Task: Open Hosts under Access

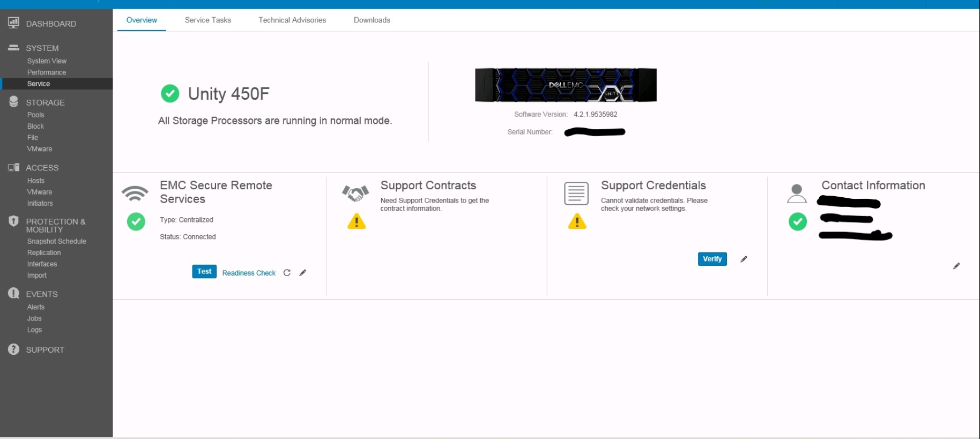Action: 36,181
